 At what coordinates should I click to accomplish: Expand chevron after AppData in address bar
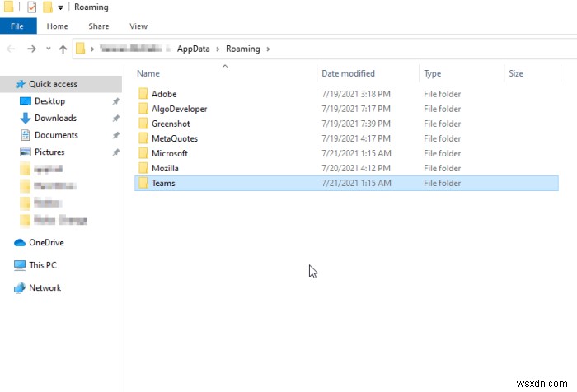218,49
